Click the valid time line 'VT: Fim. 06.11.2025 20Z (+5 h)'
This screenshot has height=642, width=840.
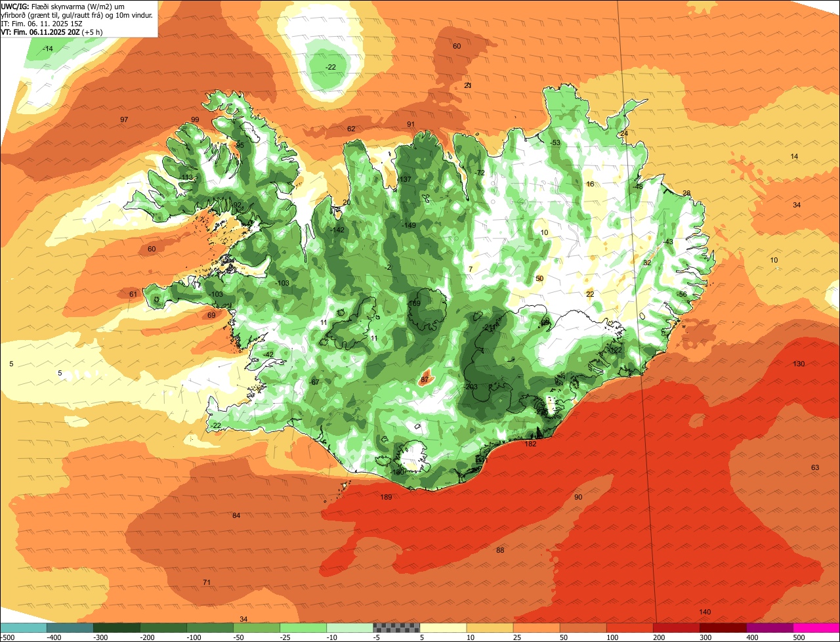click(x=52, y=32)
